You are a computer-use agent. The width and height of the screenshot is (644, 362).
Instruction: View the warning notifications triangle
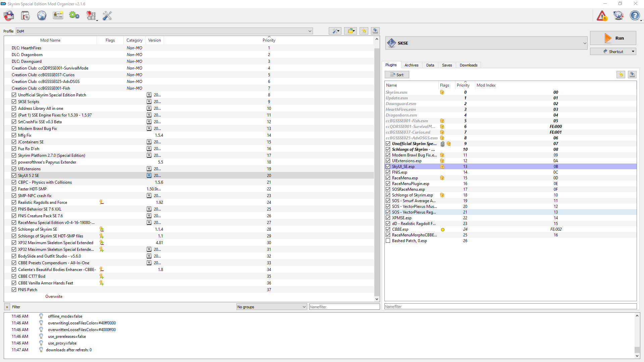click(x=602, y=15)
